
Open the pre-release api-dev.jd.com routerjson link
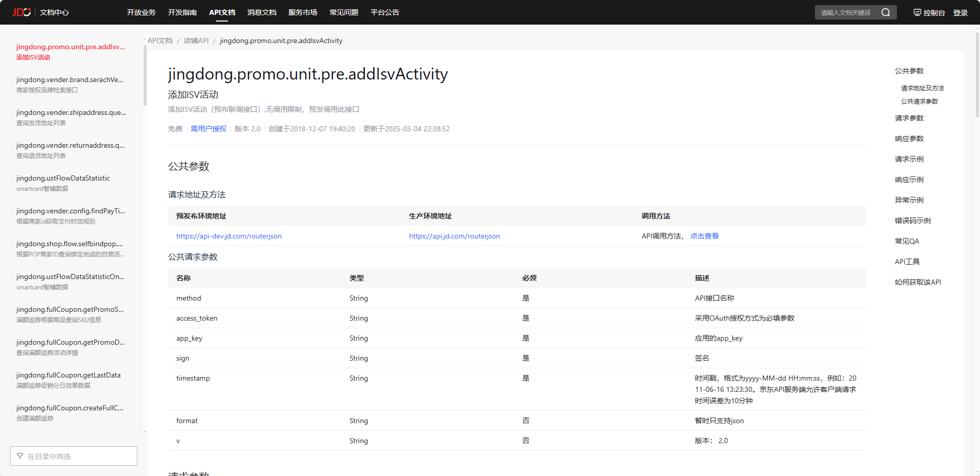click(229, 236)
